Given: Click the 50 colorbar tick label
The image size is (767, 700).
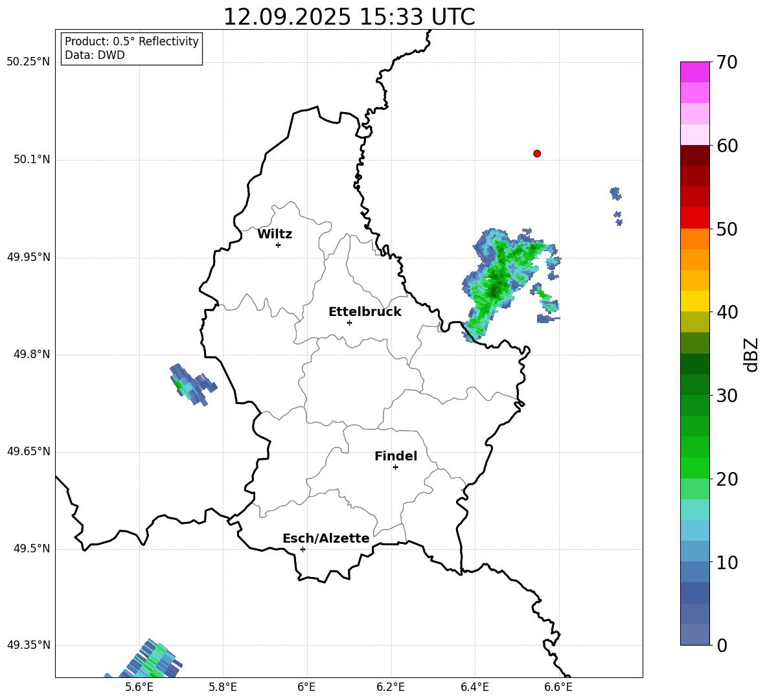Looking at the screenshot, I should coord(727,229).
